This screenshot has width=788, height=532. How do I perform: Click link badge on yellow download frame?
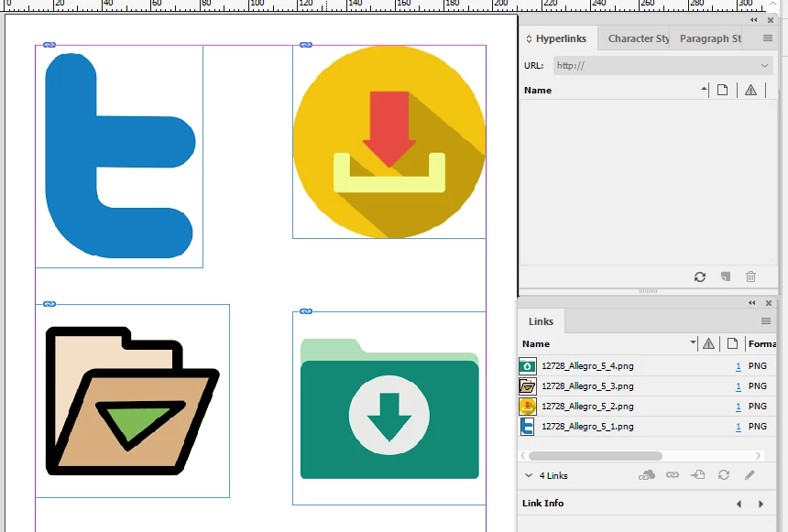click(x=306, y=45)
